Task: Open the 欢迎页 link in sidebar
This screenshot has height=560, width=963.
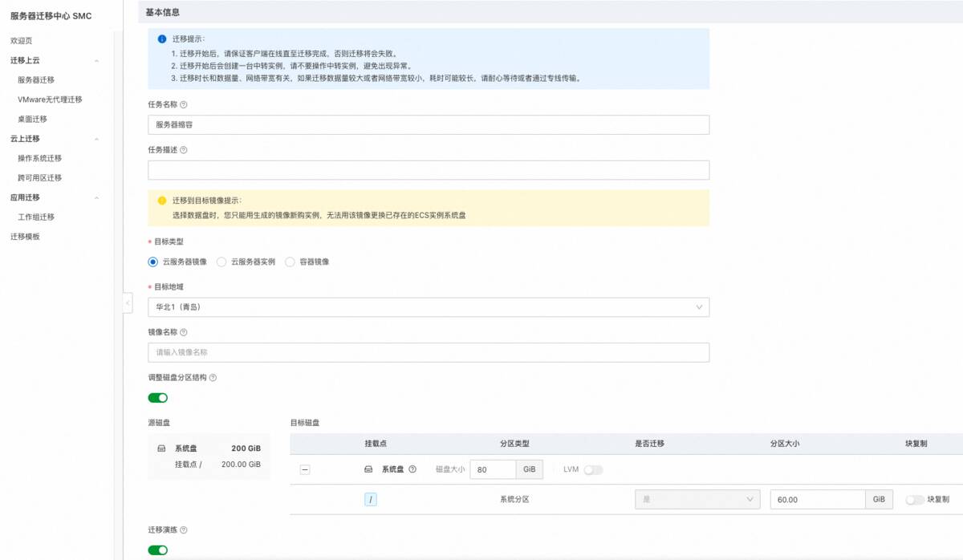Action: [x=22, y=41]
